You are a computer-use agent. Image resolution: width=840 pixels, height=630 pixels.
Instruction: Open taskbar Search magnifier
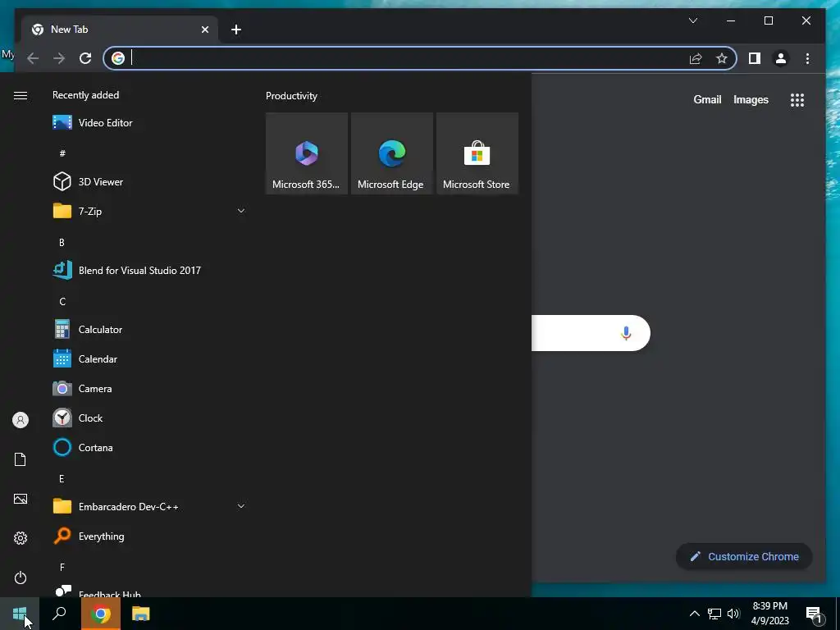click(x=59, y=614)
